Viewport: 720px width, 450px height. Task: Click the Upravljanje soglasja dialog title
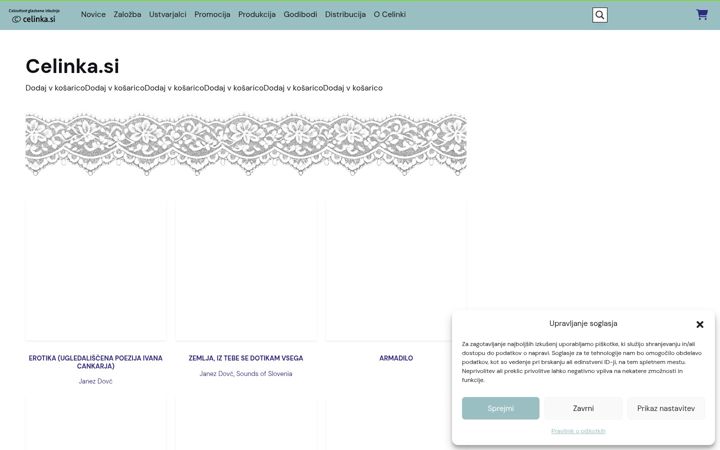583,323
